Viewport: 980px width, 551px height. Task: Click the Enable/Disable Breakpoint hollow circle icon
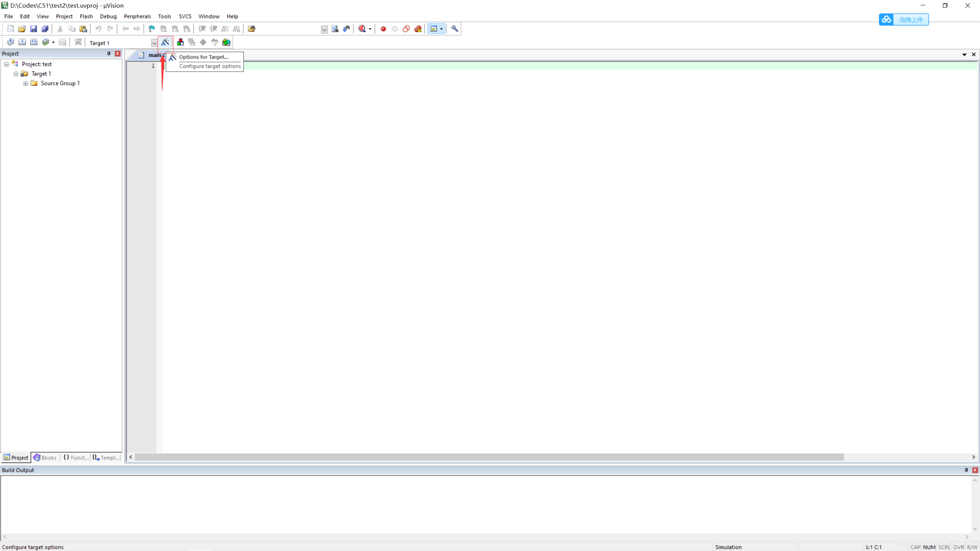coord(395,29)
